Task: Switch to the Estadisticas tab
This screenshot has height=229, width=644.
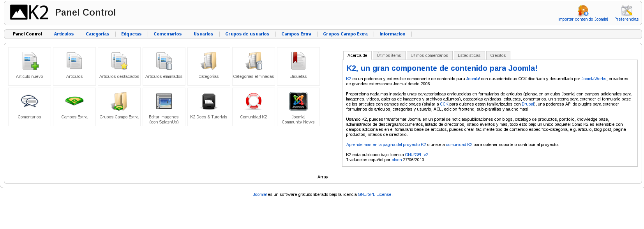Action: point(469,56)
